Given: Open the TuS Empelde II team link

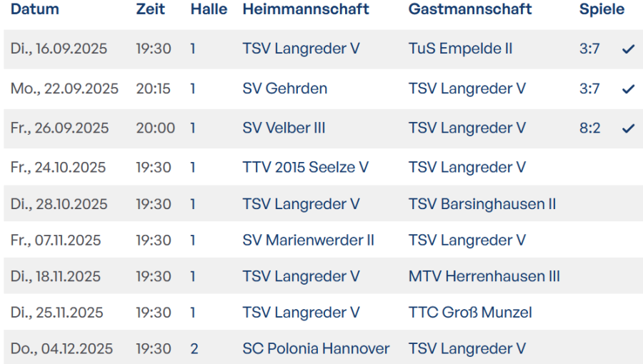Looking at the screenshot, I should 460,49.
